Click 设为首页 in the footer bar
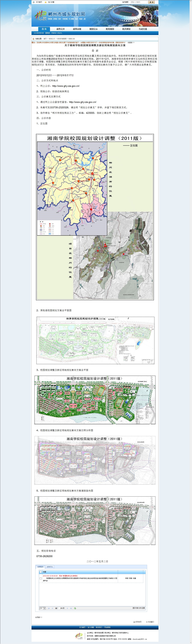 82,627
